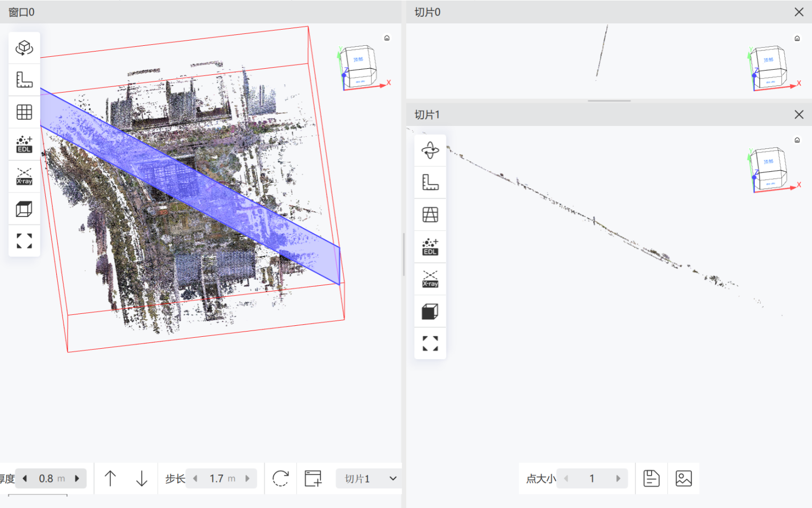Toggle X-ray mode in 窗口0
812x508 pixels.
point(24,176)
